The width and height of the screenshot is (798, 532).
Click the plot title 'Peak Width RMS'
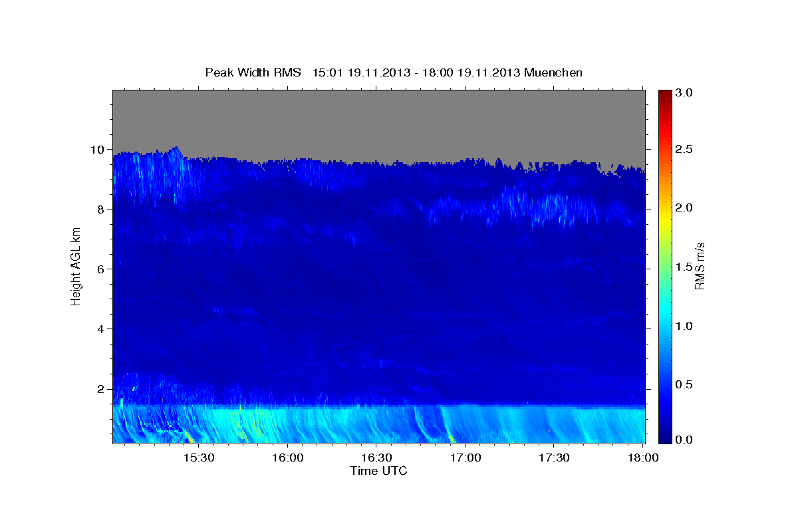(253, 72)
